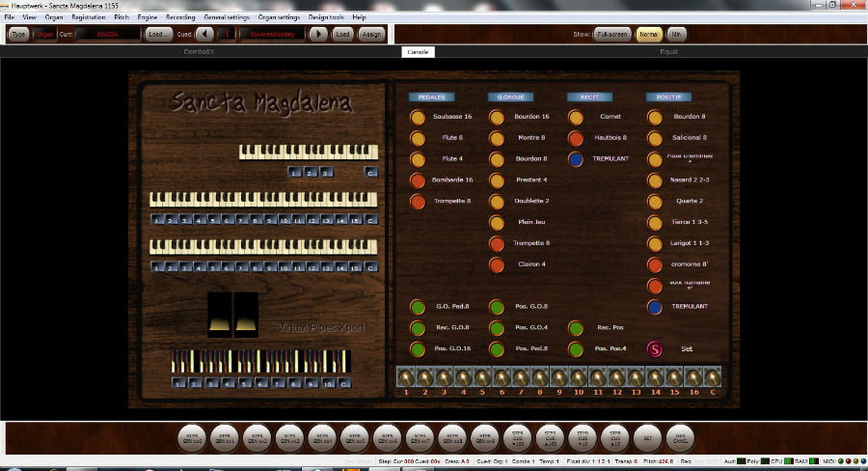Open the Load... organ button
This screenshot has width=868, height=471.
[x=159, y=34]
